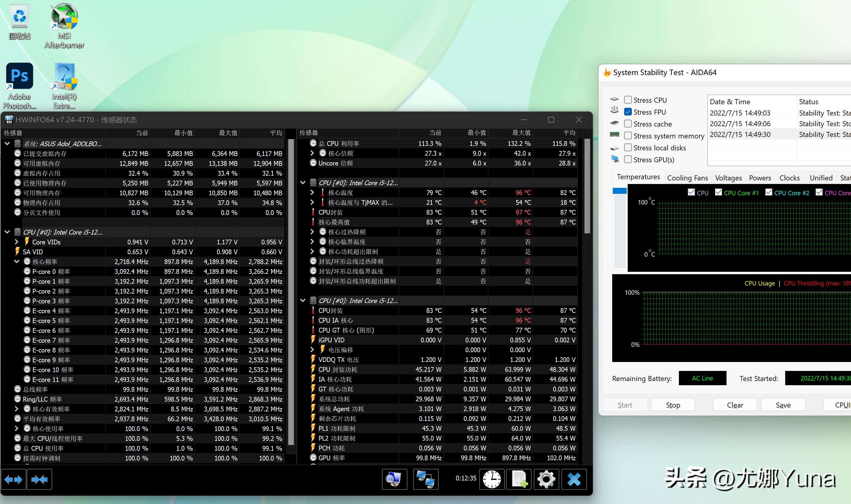This screenshot has width=851, height=504.
Task: Switch to the Cooling Fans tab
Action: pyautogui.click(x=687, y=178)
